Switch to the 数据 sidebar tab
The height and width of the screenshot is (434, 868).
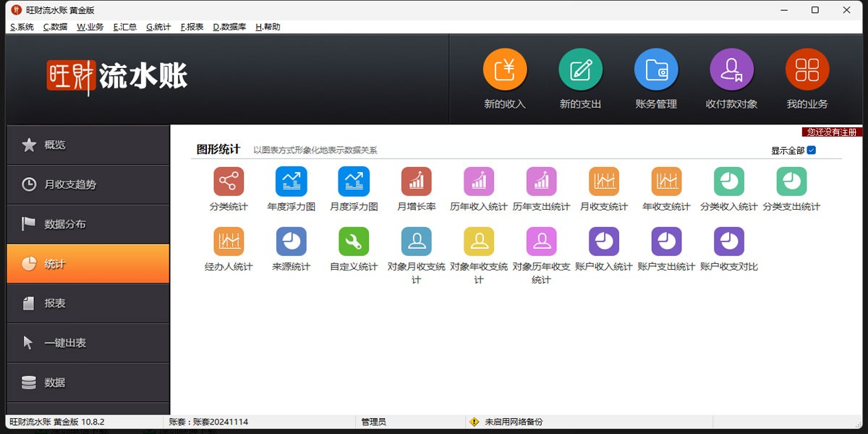pyautogui.click(x=88, y=383)
